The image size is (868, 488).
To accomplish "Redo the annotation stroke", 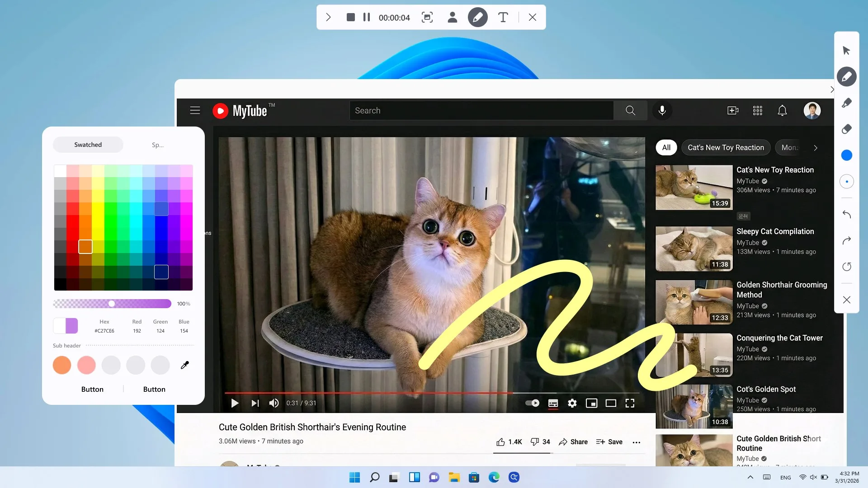I will (847, 240).
